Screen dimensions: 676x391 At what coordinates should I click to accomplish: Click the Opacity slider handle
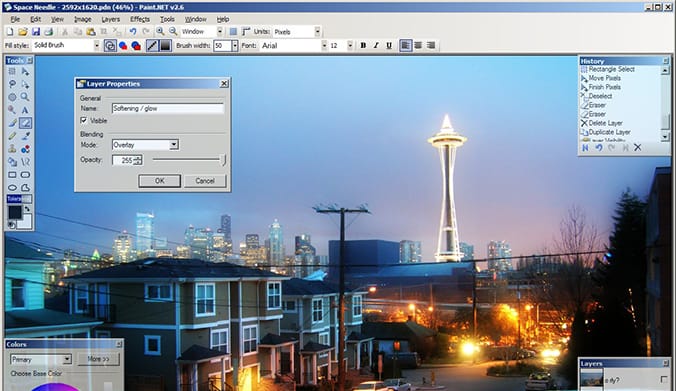(x=223, y=160)
